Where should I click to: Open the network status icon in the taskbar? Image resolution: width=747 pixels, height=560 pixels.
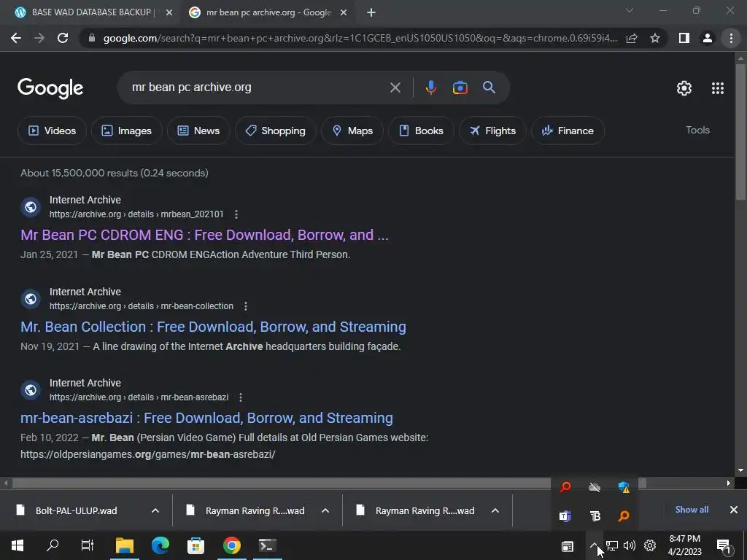tap(612, 545)
